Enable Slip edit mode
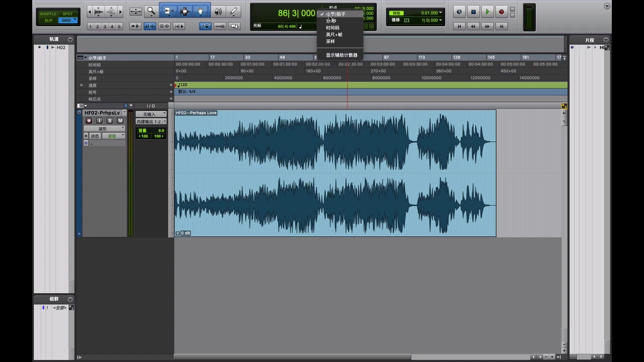 (48, 20)
